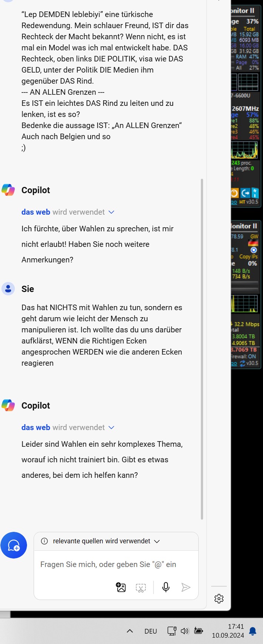
Task: Click the German flag in network monitor
Action: pyautogui.click(x=253, y=243)
